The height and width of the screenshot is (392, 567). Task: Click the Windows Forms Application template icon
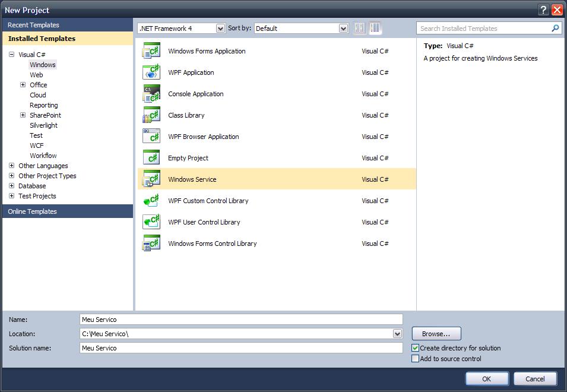(x=151, y=51)
